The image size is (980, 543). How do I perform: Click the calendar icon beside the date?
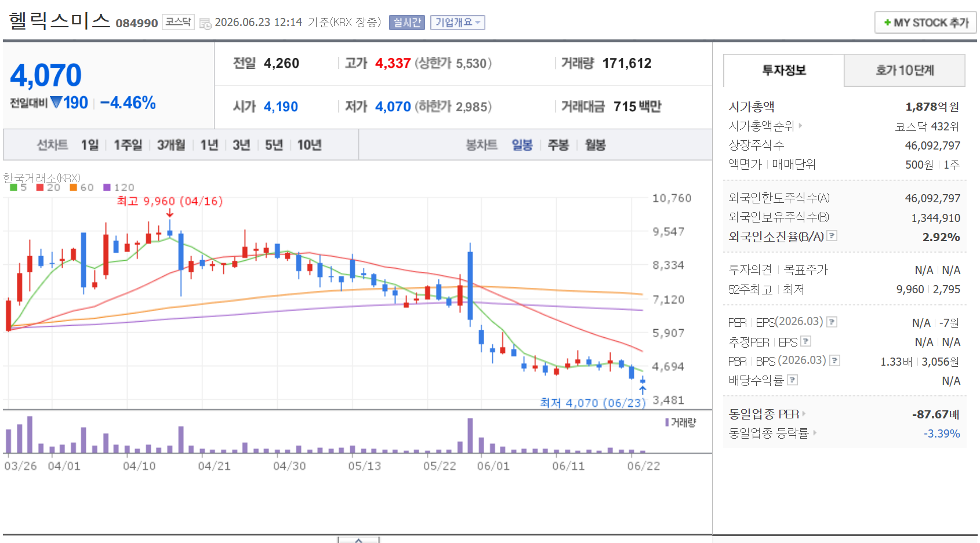click(x=205, y=24)
